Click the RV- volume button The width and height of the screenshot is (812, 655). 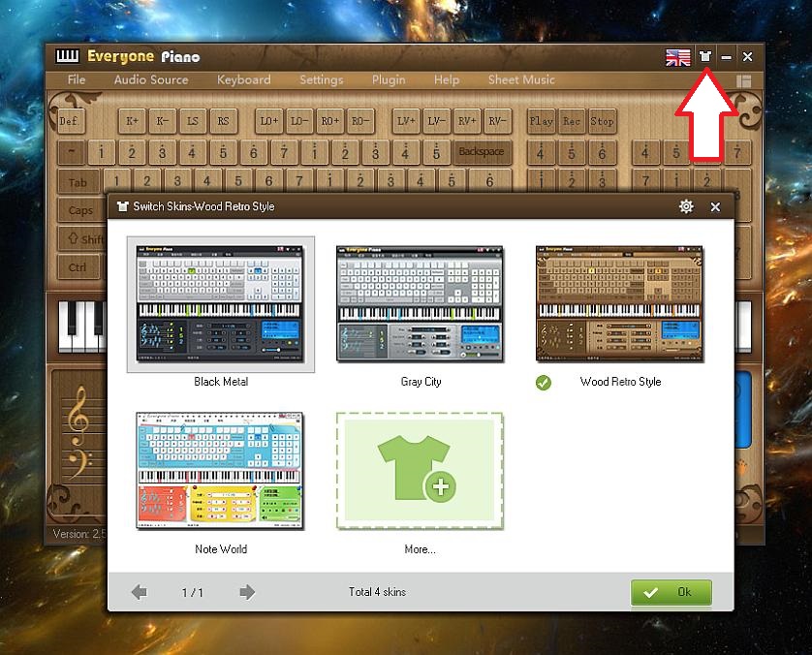tap(498, 121)
